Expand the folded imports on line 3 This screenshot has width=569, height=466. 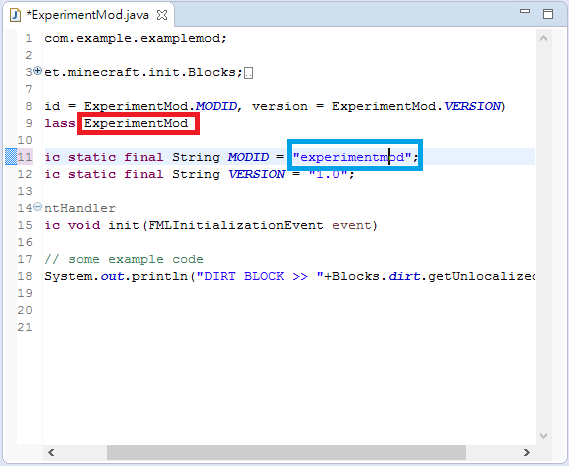(x=37, y=71)
